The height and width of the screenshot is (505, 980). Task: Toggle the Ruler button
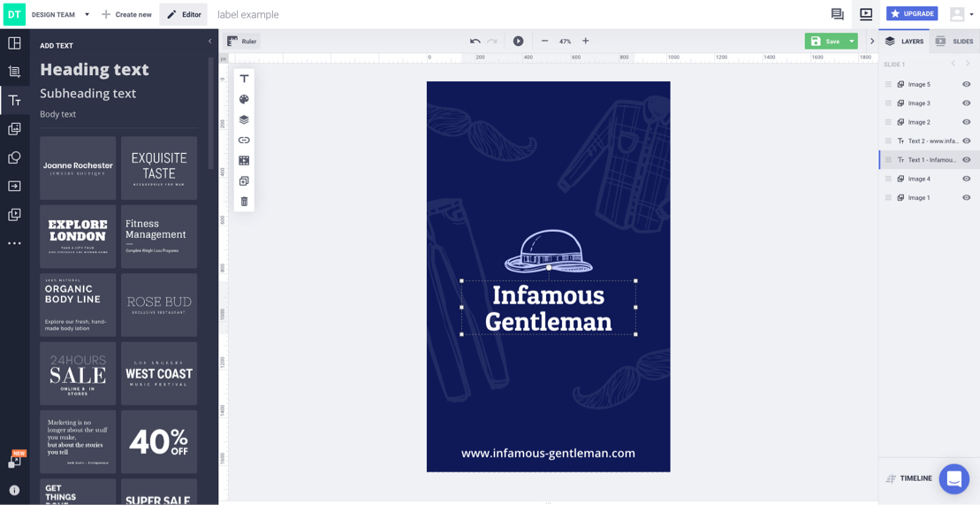(x=242, y=42)
